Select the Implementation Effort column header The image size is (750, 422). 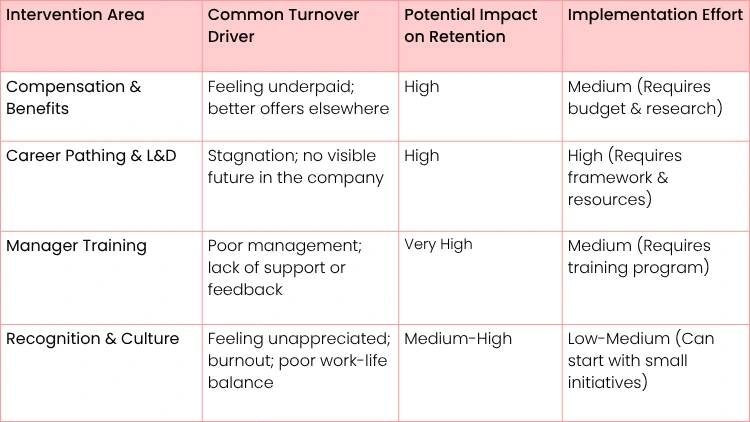click(655, 15)
